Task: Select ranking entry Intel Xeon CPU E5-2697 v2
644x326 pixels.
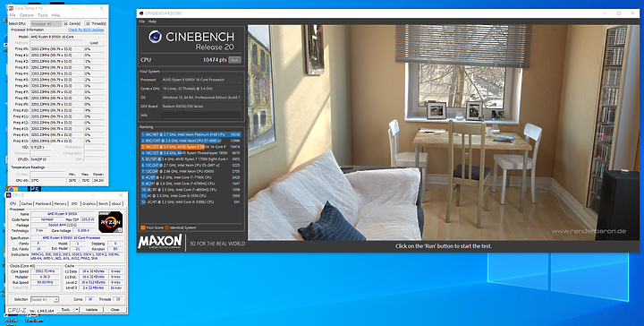Action: (x=191, y=166)
